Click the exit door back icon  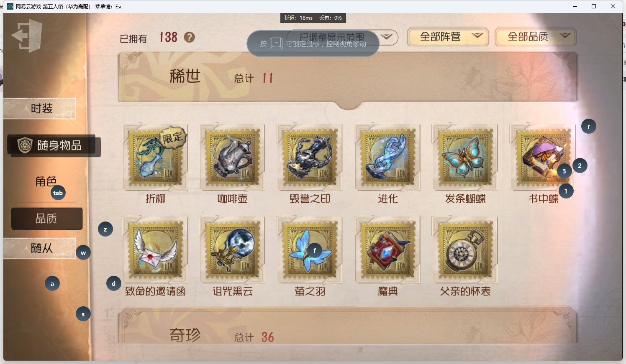click(27, 36)
